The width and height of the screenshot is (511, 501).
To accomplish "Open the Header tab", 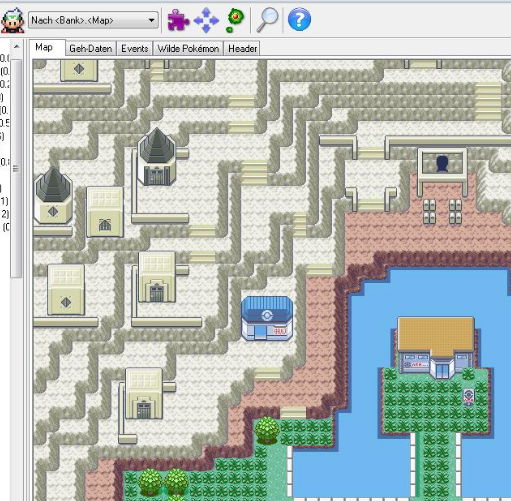I will [x=242, y=49].
